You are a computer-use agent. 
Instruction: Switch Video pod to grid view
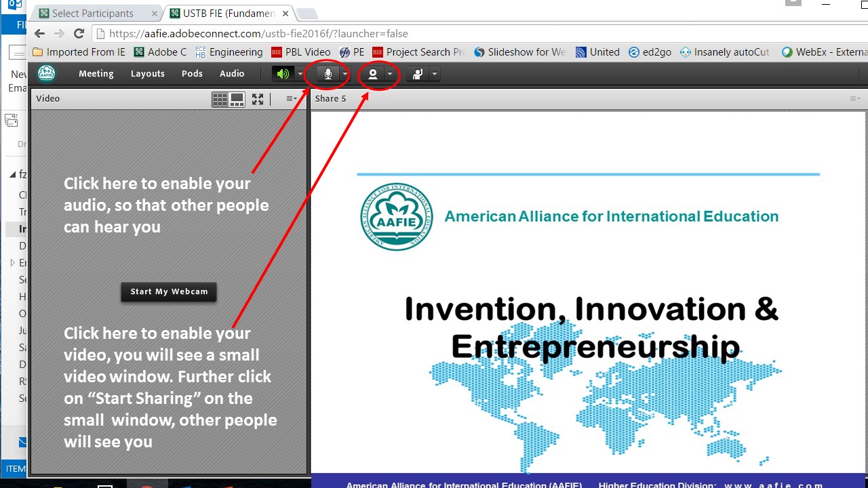click(220, 100)
